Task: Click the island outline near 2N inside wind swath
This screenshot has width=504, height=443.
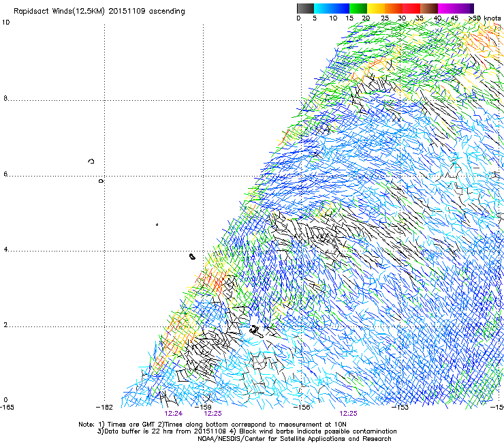Action: point(256,331)
